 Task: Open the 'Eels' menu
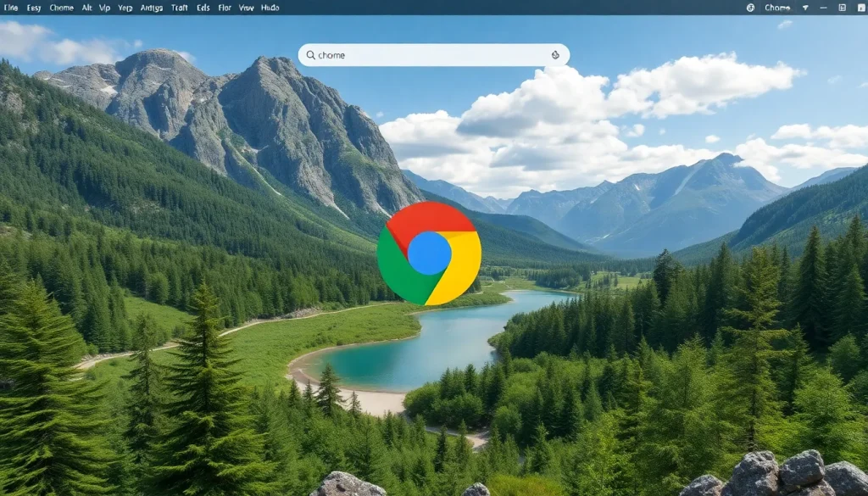[203, 8]
